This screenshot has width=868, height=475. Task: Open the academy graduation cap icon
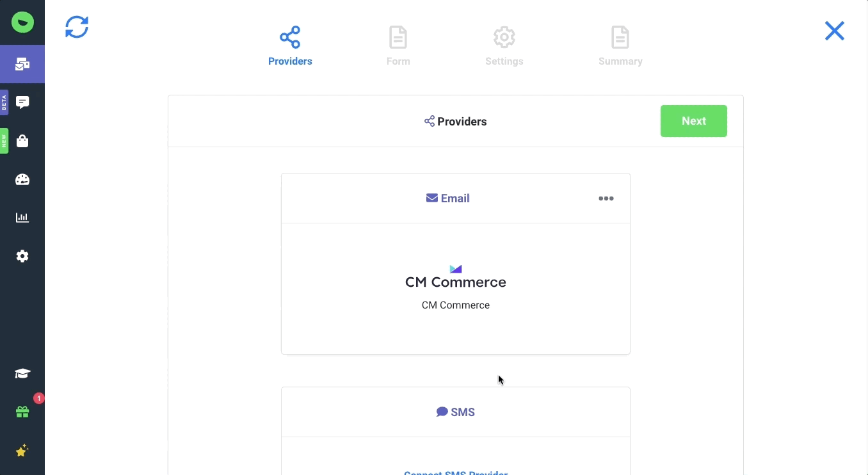[22, 373]
